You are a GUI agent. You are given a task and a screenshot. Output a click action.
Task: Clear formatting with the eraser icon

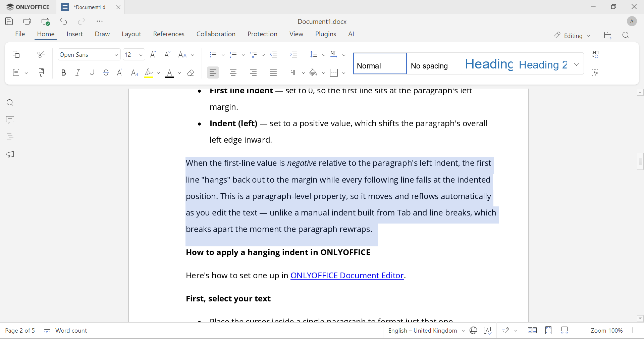(x=191, y=73)
